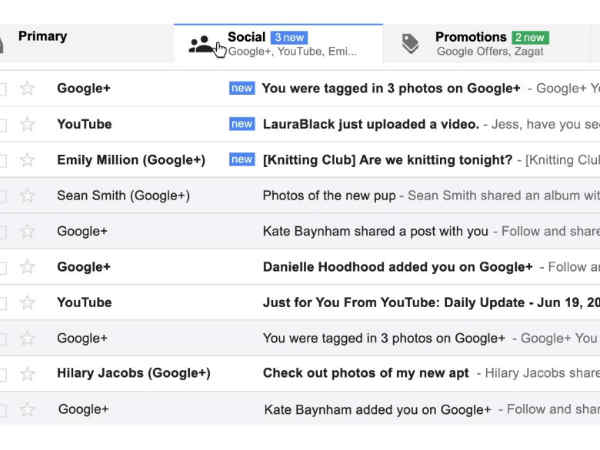Open 'Kate Baynham shared a post with you'

tap(375, 231)
